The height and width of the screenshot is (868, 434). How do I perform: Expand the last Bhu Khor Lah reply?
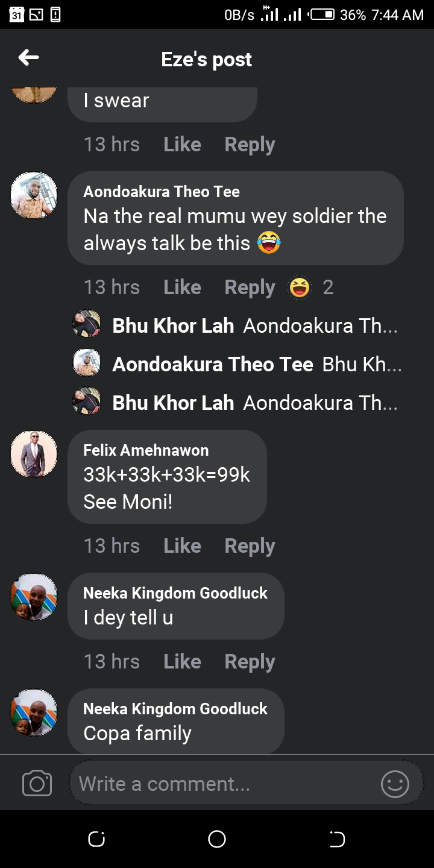[255, 403]
